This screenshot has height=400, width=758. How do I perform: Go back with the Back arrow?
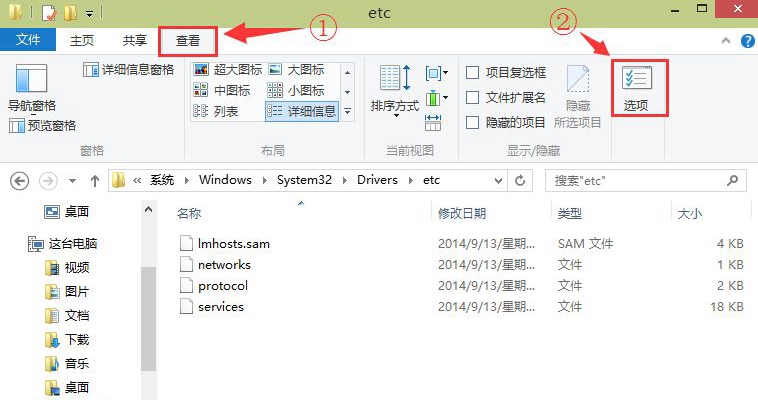[20, 181]
